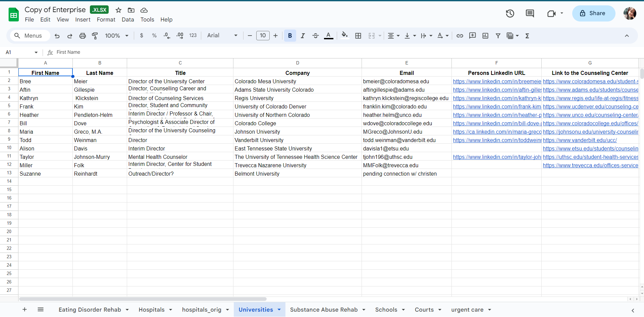Open the fill color picker
644x317 pixels.
pyautogui.click(x=344, y=36)
